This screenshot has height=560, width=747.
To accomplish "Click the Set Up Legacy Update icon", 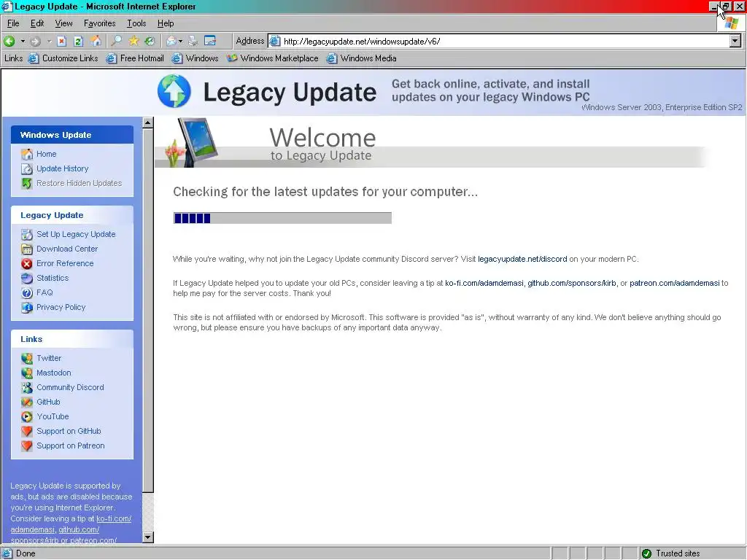I will pyautogui.click(x=27, y=234).
